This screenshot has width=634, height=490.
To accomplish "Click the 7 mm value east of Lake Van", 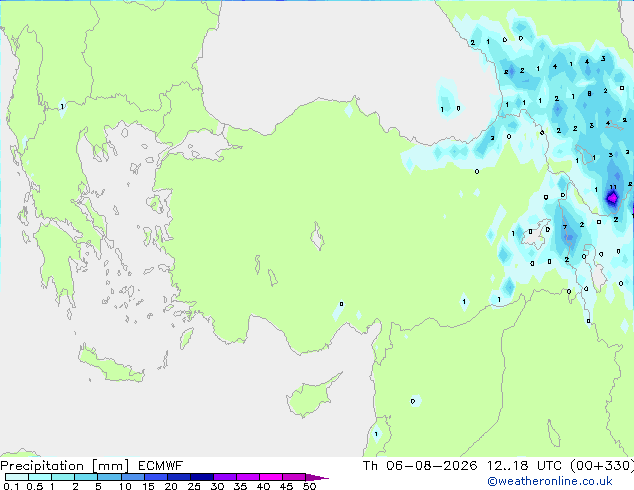I will [564, 227].
